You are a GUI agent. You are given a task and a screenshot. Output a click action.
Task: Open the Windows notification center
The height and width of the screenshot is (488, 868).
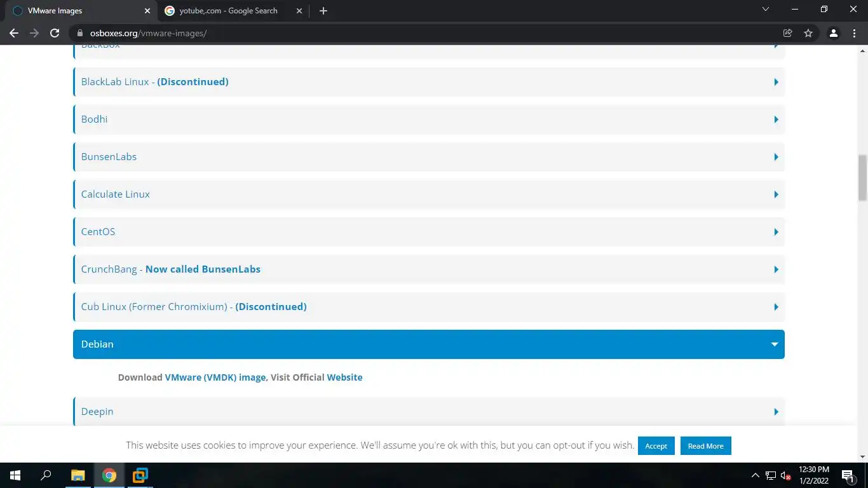click(x=847, y=475)
